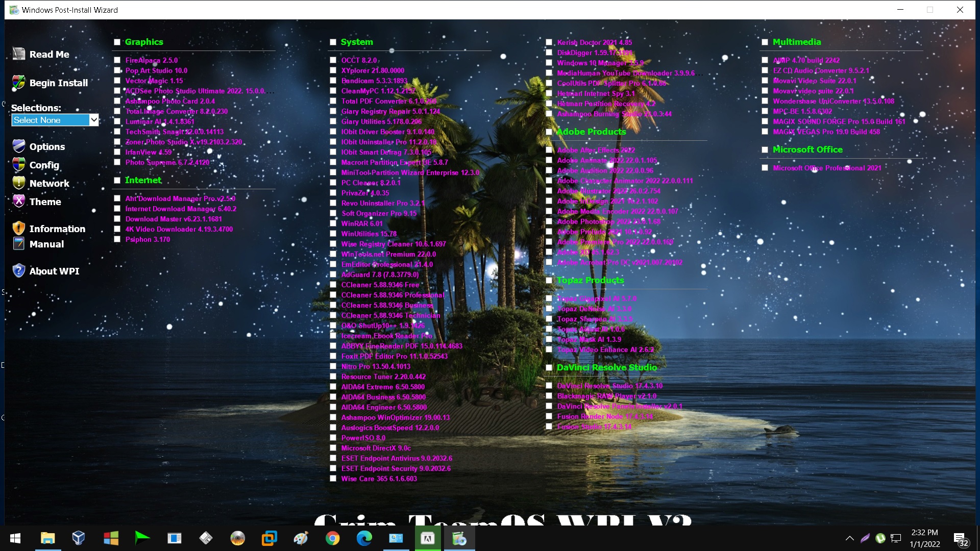Open the Config shield icon
Image resolution: width=980 pixels, height=551 pixels.
19,165
